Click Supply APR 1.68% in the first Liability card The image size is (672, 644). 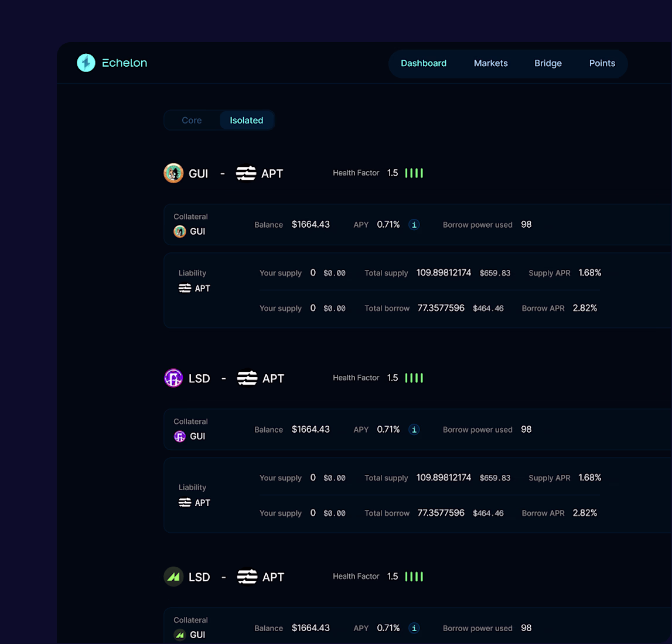click(x=590, y=273)
